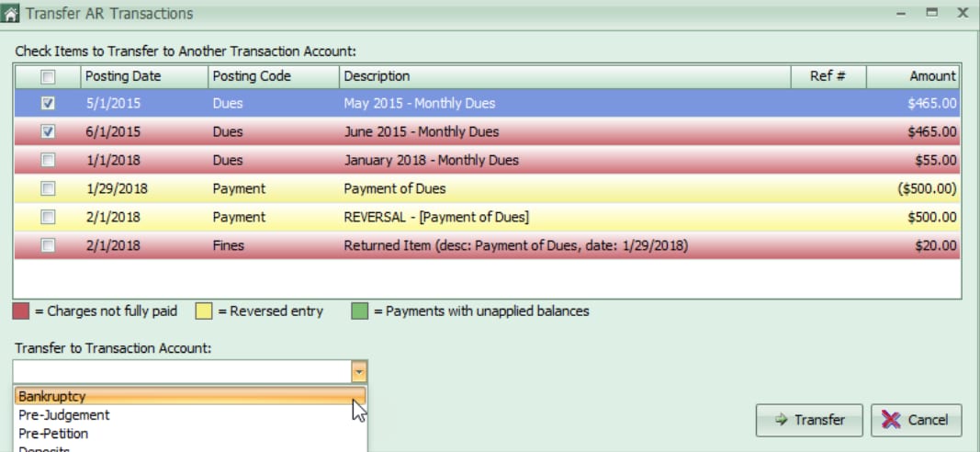Image resolution: width=980 pixels, height=452 pixels.
Task: Click the green unapplied balances swatch
Action: 359,311
